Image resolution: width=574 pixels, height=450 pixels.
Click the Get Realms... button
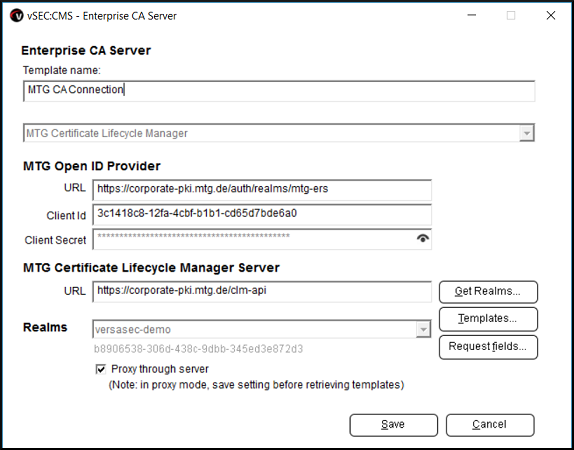click(x=488, y=292)
